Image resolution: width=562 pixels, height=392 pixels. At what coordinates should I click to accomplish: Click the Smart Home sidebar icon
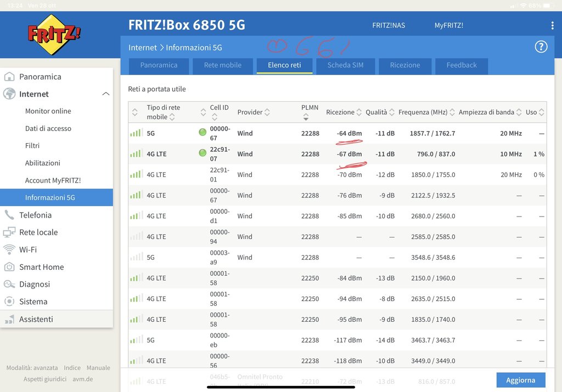point(9,267)
